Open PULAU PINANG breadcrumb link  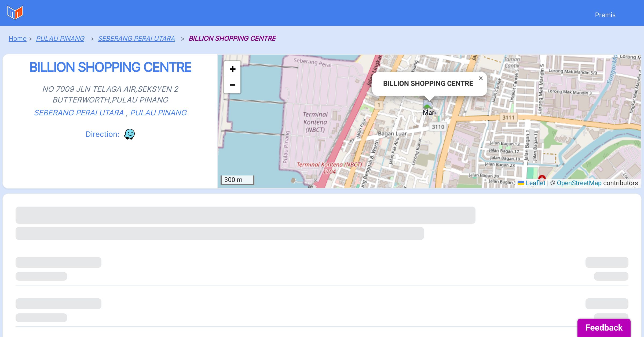click(x=60, y=39)
